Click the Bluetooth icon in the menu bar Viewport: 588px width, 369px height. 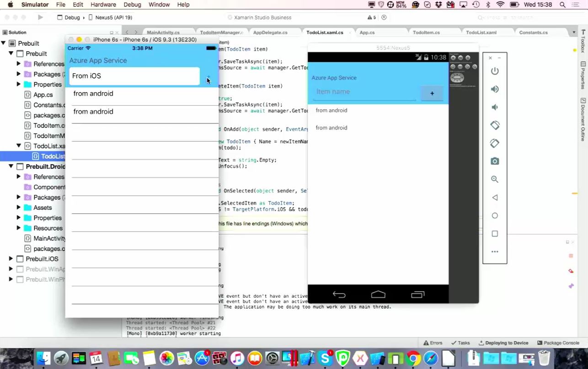coord(488,5)
